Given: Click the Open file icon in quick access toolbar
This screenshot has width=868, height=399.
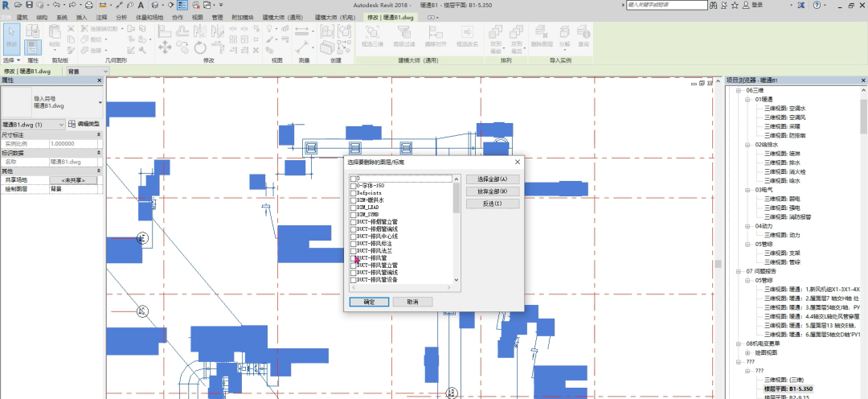Looking at the screenshot, I should (18, 5).
